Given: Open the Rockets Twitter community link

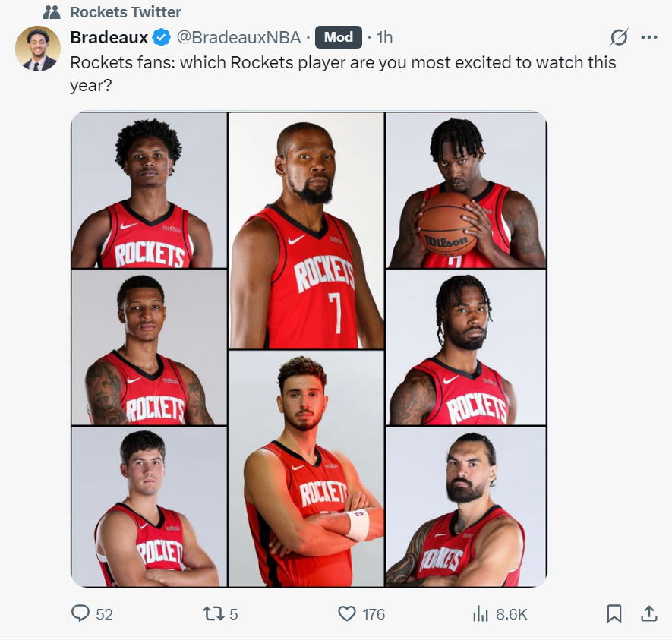Looking at the screenshot, I should tap(125, 12).
